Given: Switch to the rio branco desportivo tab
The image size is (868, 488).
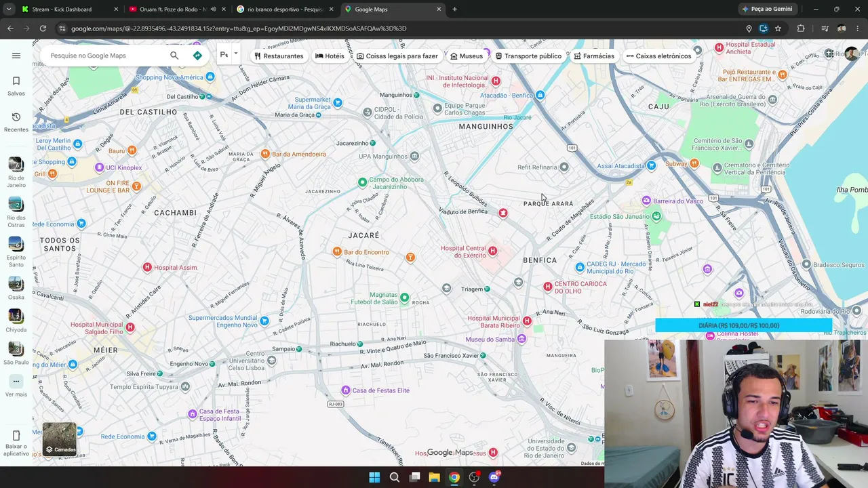Looking at the screenshot, I should click(x=285, y=9).
